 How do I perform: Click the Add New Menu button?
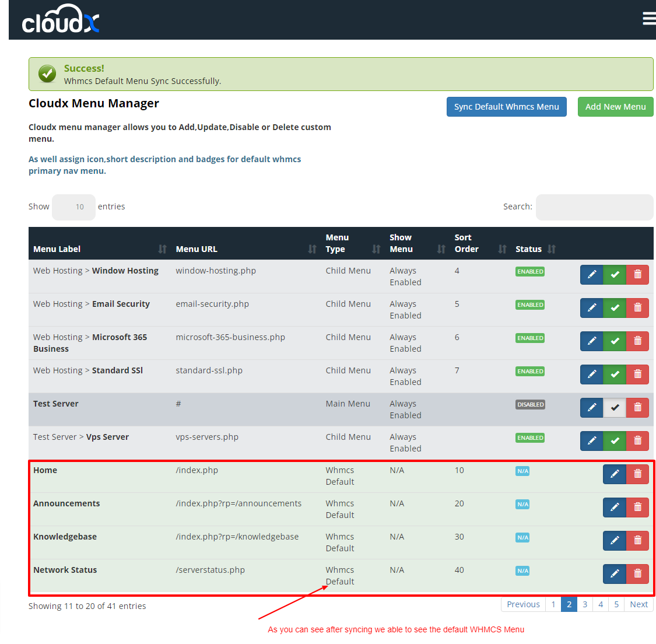click(615, 107)
